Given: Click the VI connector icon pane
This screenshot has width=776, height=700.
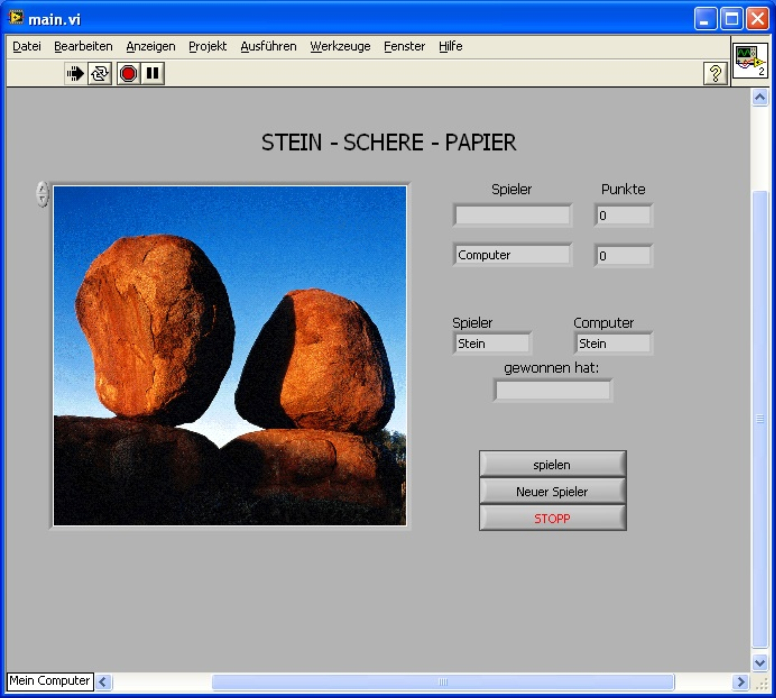Looking at the screenshot, I should tap(750, 61).
